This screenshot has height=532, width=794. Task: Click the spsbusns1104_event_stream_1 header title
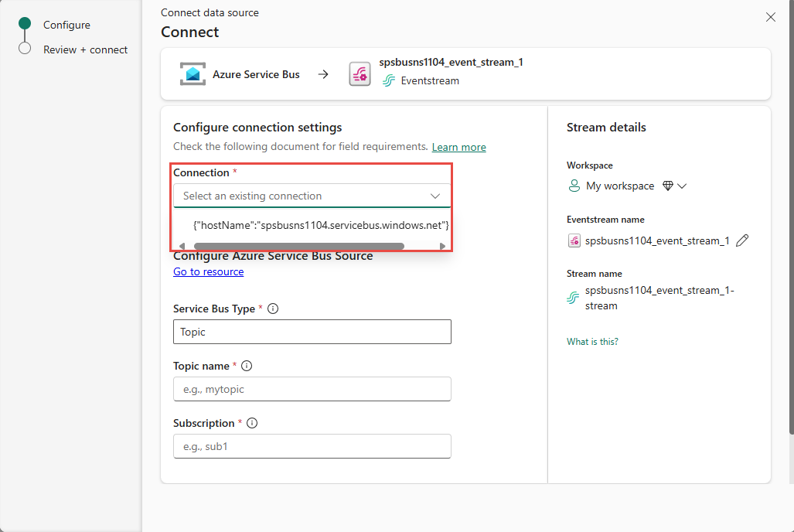click(452, 62)
